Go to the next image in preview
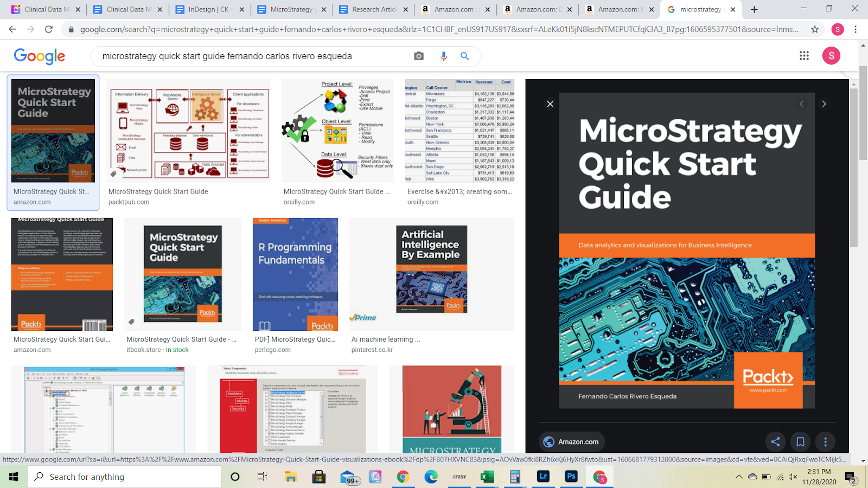 click(824, 104)
